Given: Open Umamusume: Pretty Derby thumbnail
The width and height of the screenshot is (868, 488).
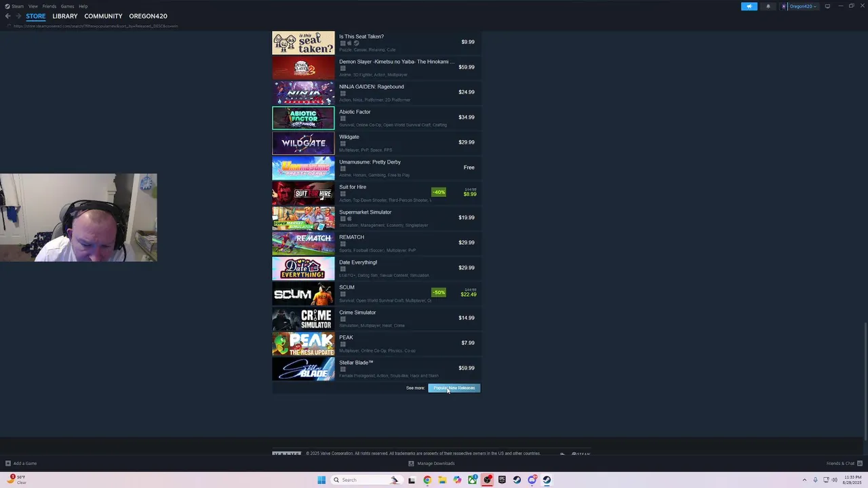Looking at the screenshot, I should pos(303,168).
